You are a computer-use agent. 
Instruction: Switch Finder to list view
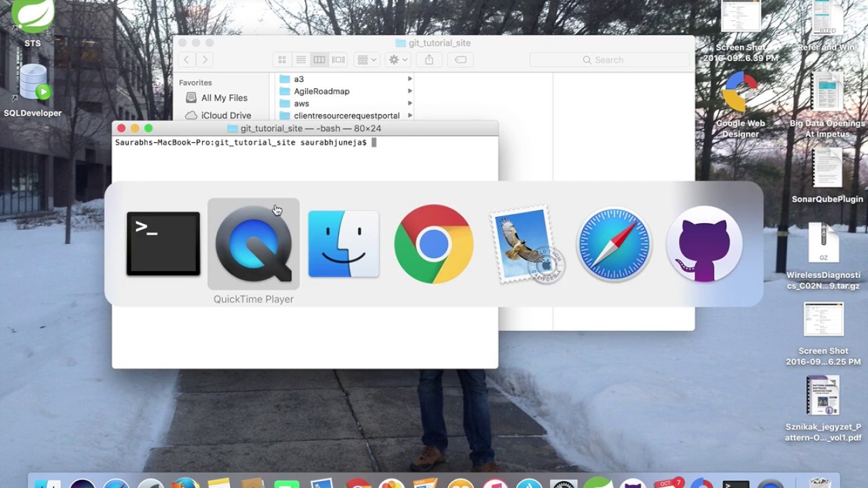pyautogui.click(x=301, y=60)
